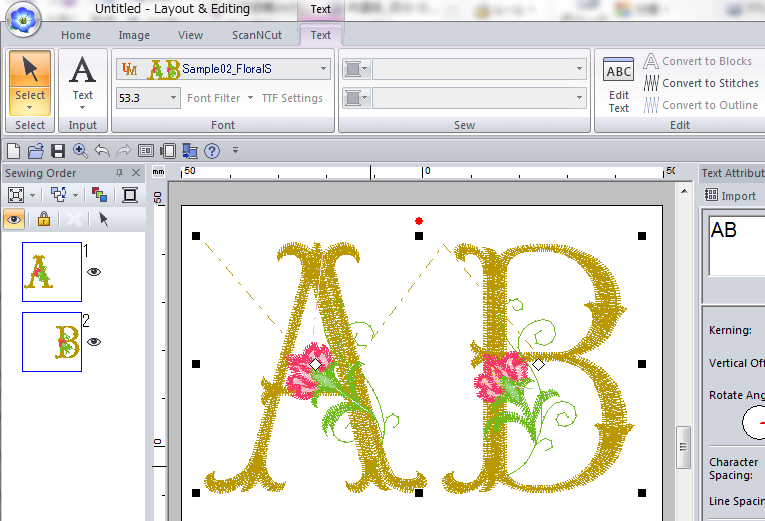Toggle the eye display button in Sewing Order
765x521 pixels.
point(15,219)
